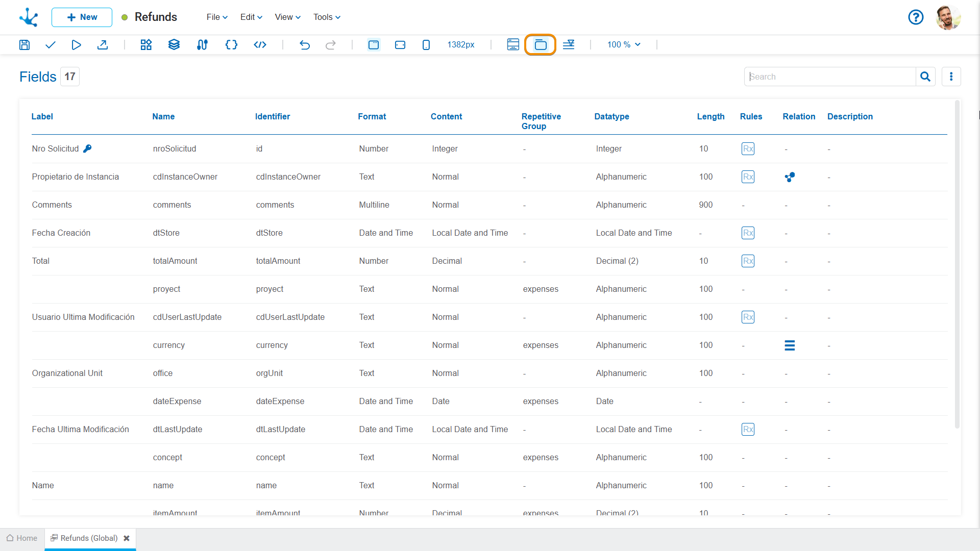Screen dimensions: 980x551
Task: Click the list icon in currency row
Action: click(x=790, y=345)
